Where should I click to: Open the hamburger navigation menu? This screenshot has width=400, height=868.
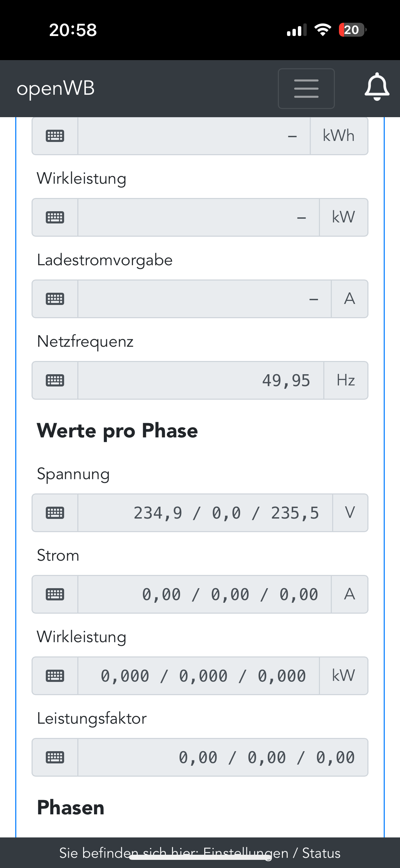tap(306, 89)
